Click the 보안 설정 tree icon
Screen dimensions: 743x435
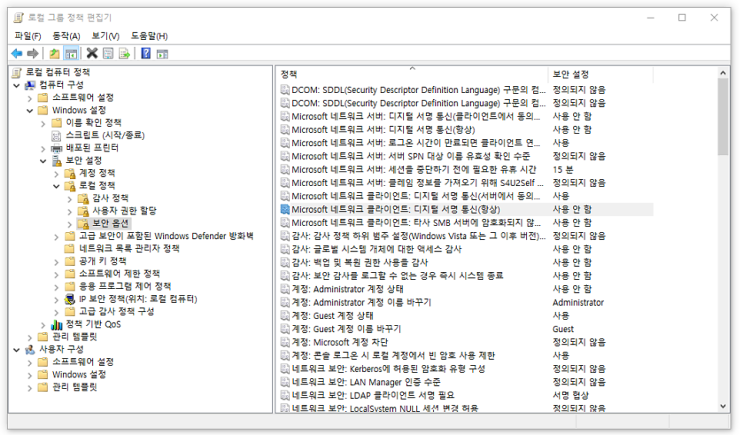pyautogui.click(x=56, y=161)
